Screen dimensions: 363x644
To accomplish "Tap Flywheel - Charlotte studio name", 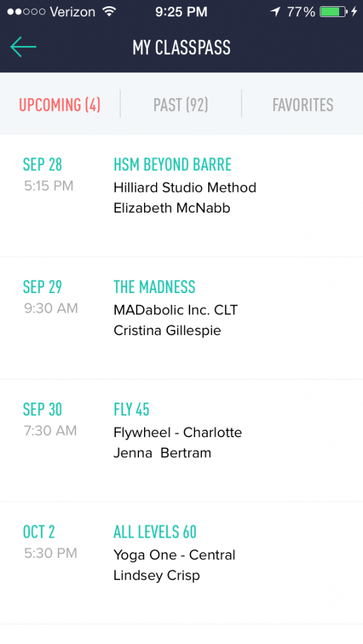I will [x=178, y=433].
